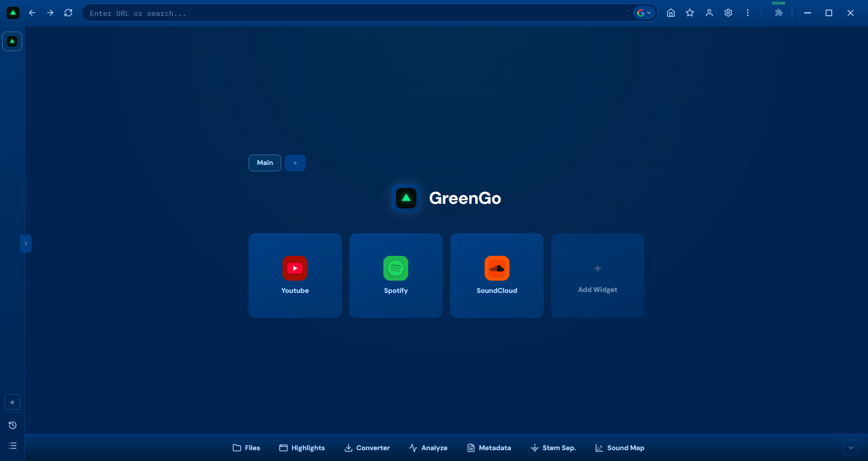Open the Stem Sep. tool
The width and height of the screenshot is (868, 461).
553,448
